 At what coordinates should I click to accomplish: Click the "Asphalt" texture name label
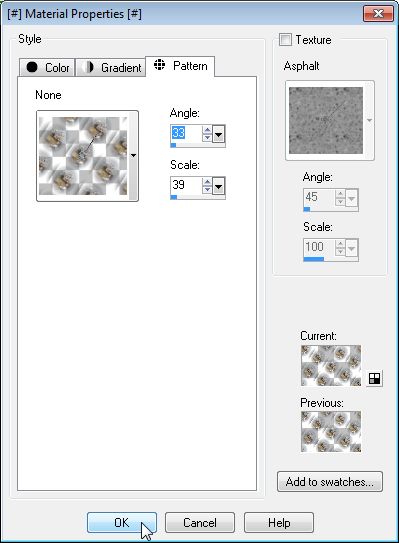pyautogui.click(x=301, y=66)
